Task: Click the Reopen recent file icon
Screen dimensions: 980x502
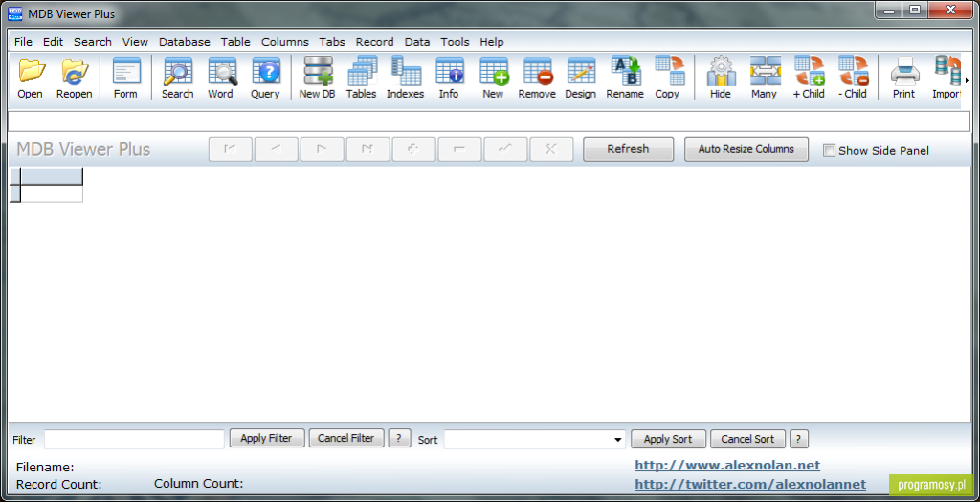Action: tap(75, 77)
